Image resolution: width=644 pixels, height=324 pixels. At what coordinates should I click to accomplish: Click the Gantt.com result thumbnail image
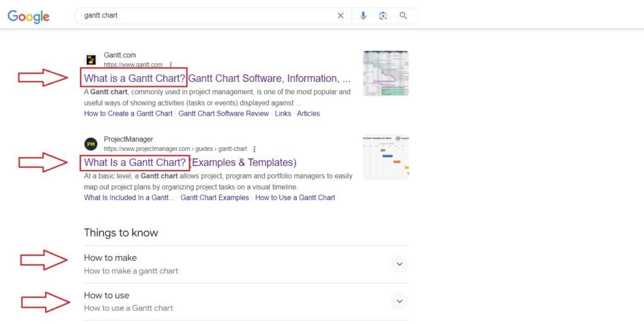(386, 73)
